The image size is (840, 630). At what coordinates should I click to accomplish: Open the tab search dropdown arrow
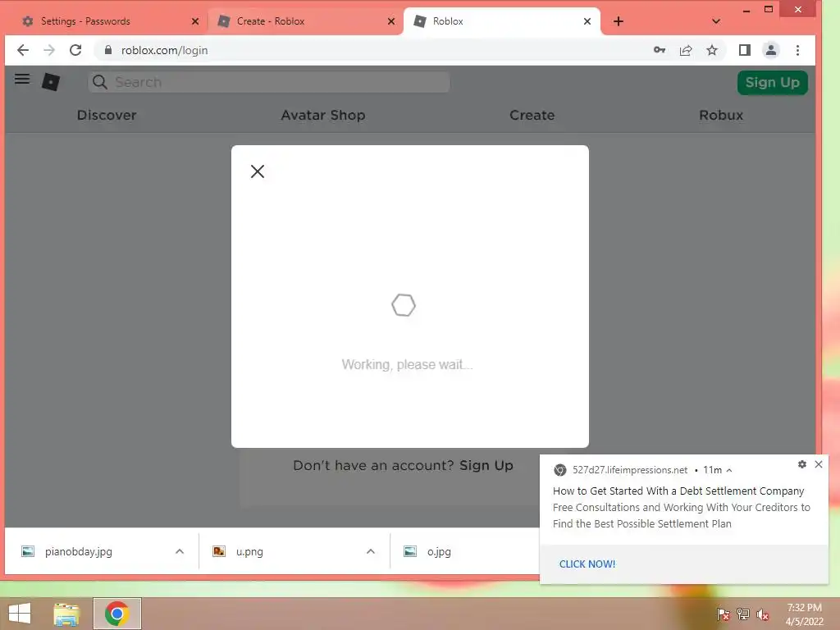click(716, 21)
